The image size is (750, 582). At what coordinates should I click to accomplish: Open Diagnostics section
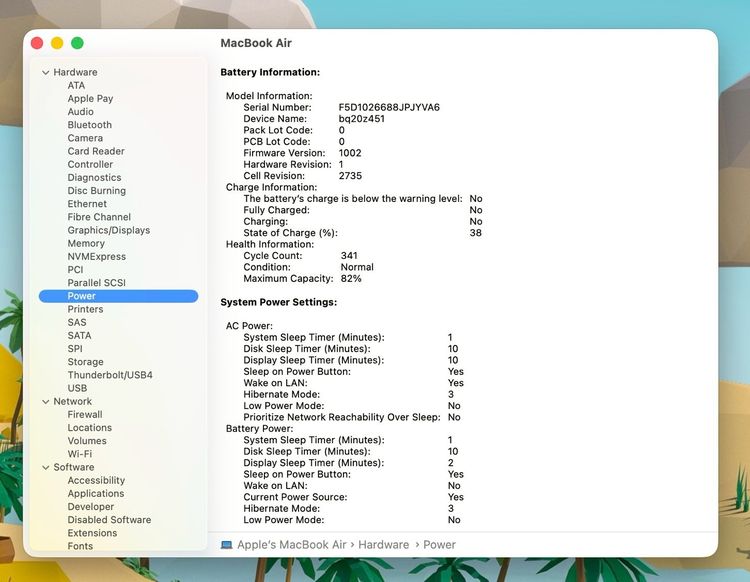point(94,177)
